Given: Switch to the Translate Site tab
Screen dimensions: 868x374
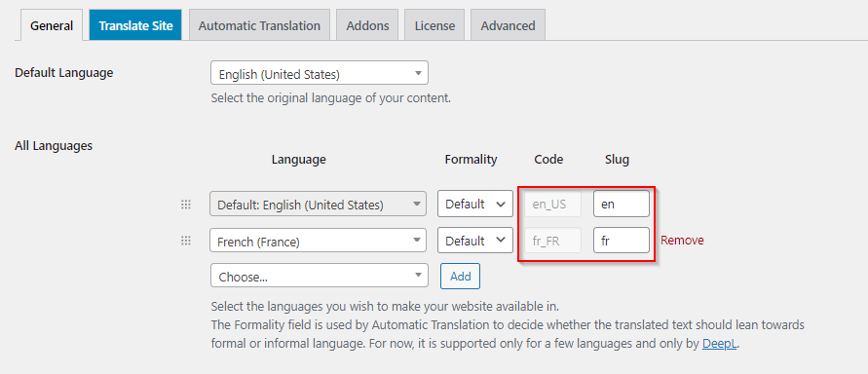Looking at the screenshot, I should [135, 25].
